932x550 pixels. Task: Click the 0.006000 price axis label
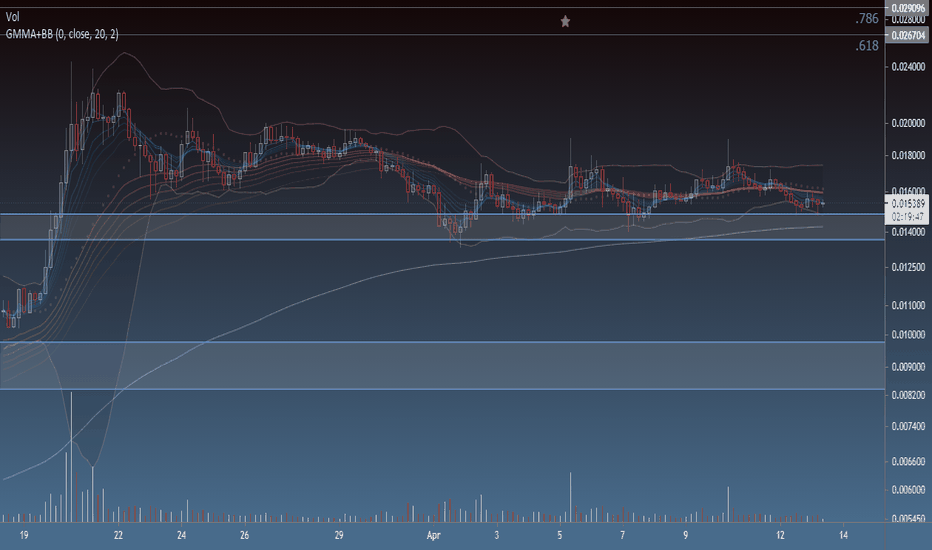(x=908, y=490)
